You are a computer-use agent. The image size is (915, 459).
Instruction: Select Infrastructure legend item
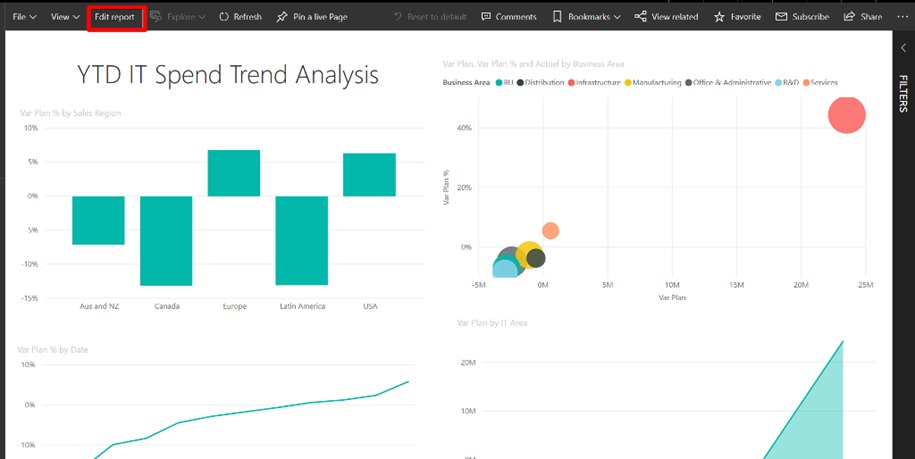tap(593, 83)
